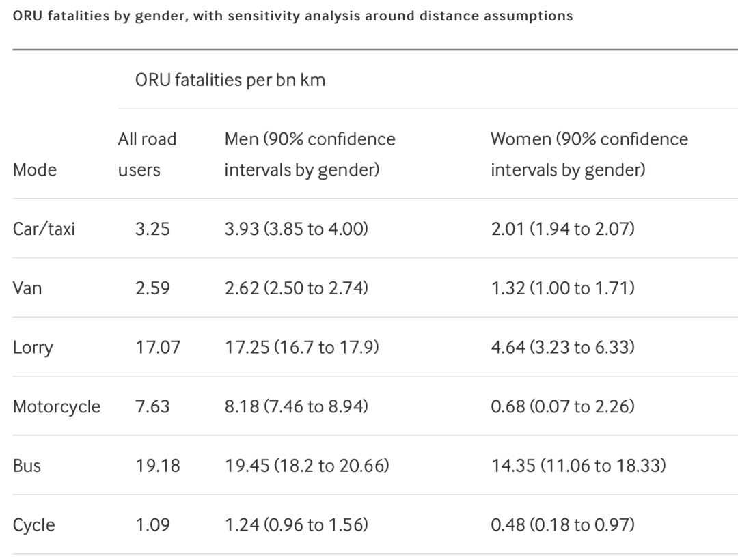Screen dimensions: 738x560
Task: Select women's Van cell '1.32 (1.00 to 1.71)'
Action: tap(562, 288)
